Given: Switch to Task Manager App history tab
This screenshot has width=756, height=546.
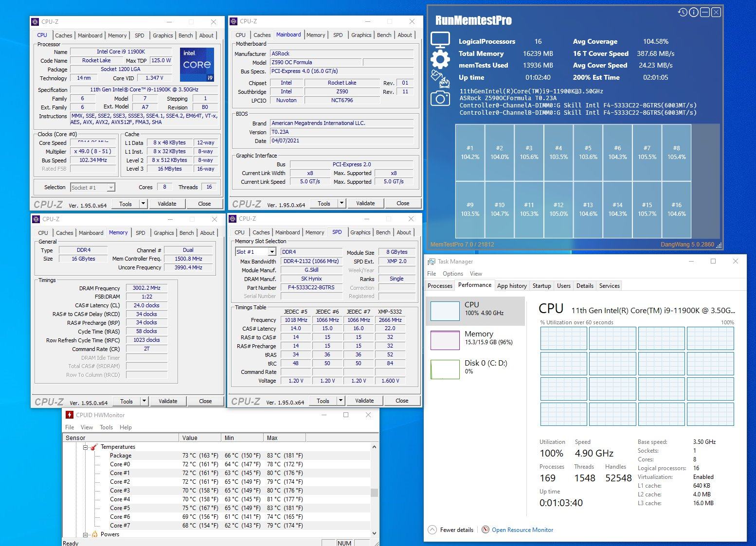Looking at the screenshot, I should point(512,286).
